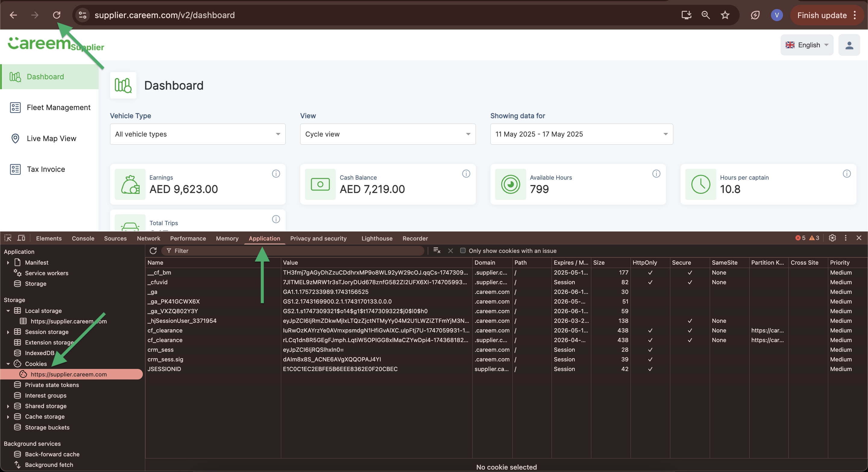Switch to the Elements tab in DevTools
Screen dimensions: 868x472
[49, 238]
